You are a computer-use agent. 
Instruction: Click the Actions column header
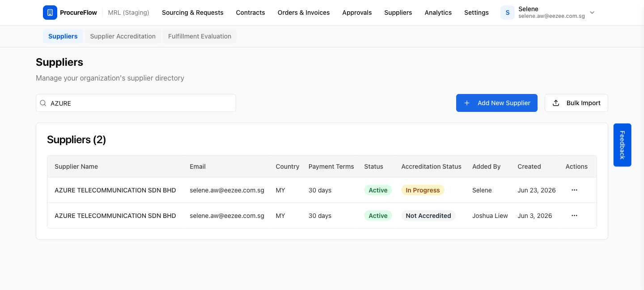pyautogui.click(x=576, y=166)
